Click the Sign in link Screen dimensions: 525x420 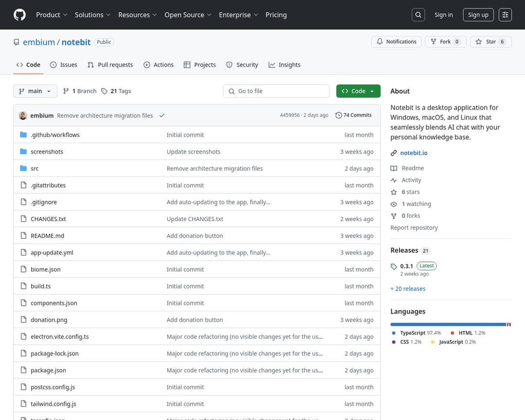pos(444,15)
